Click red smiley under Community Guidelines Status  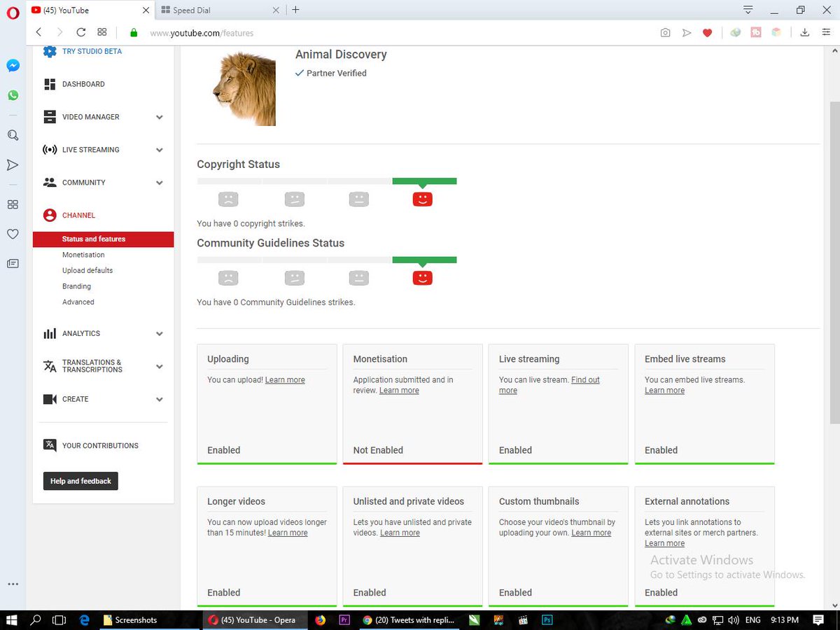point(422,278)
